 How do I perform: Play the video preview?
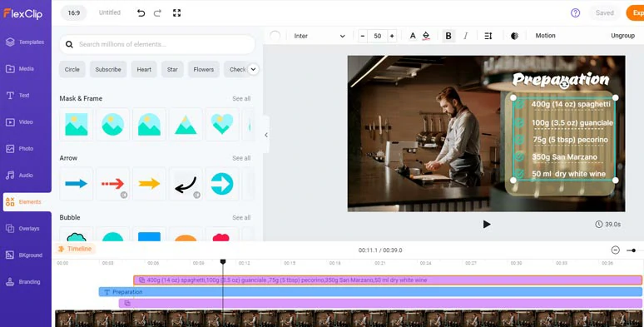[x=487, y=225]
